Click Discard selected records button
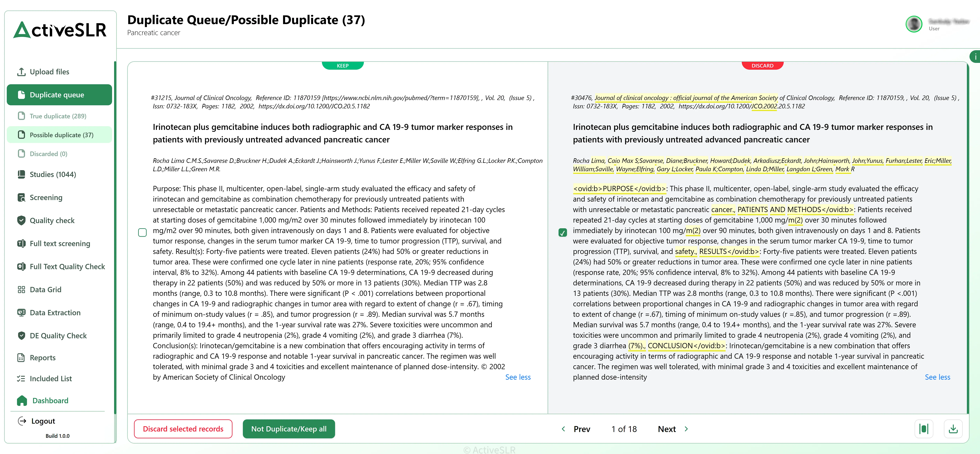 tap(183, 429)
